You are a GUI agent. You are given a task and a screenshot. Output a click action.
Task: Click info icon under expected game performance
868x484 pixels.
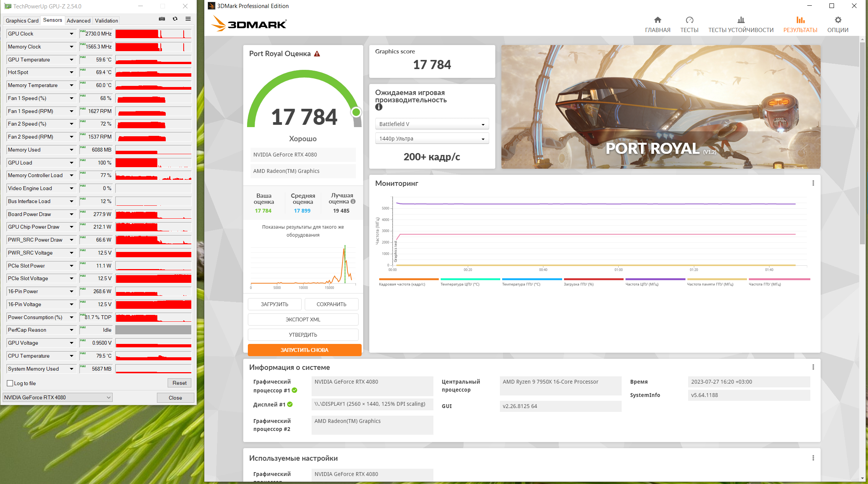[x=378, y=107]
